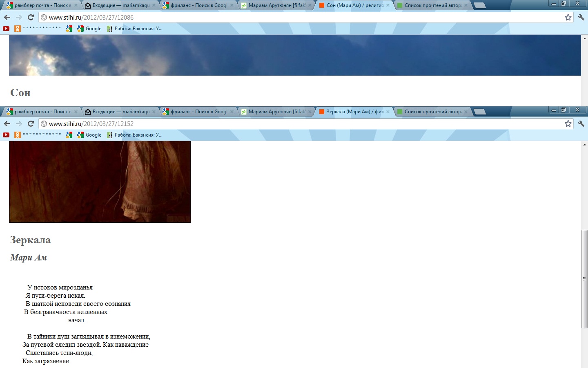Go forward in the lower browser window
The height and width of the screenshot is (368, 588).
pyautogui.click(x=19, y=123)
